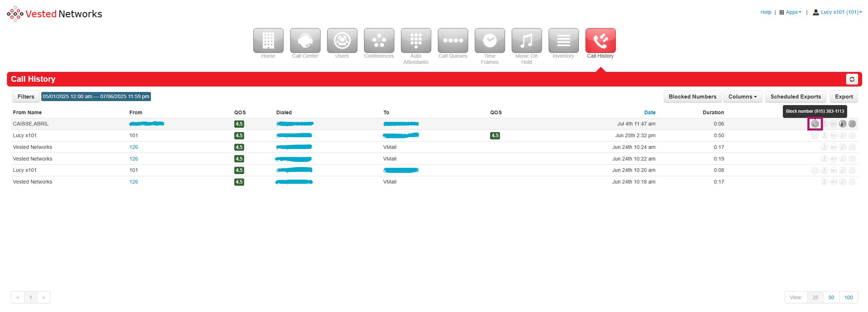Viewport: 868px width, 312px height.
Task: Open the Music On Hold icon
Action: pos(527,41)
